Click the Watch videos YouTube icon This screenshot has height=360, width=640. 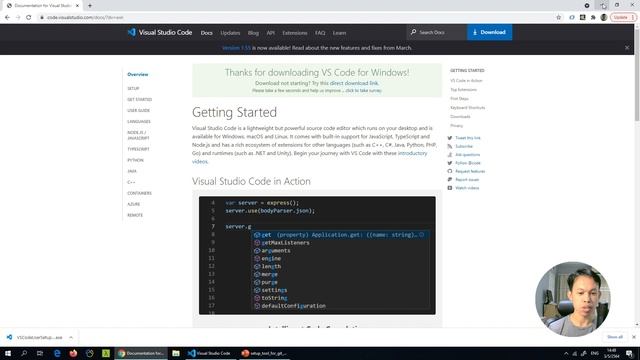450,188
